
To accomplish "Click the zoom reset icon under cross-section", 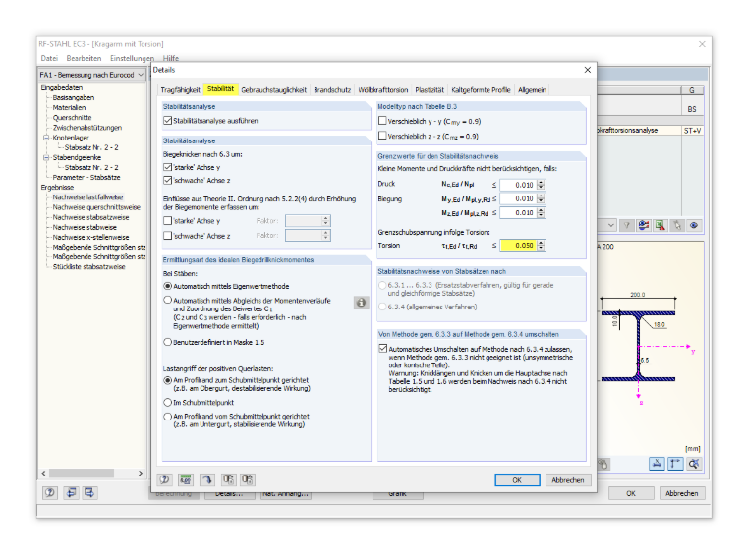I will 694,464.
